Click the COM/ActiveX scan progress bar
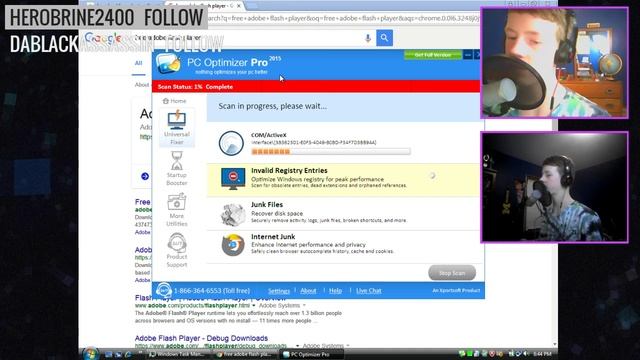Screen dimensions: 640x360 point(331,151)
